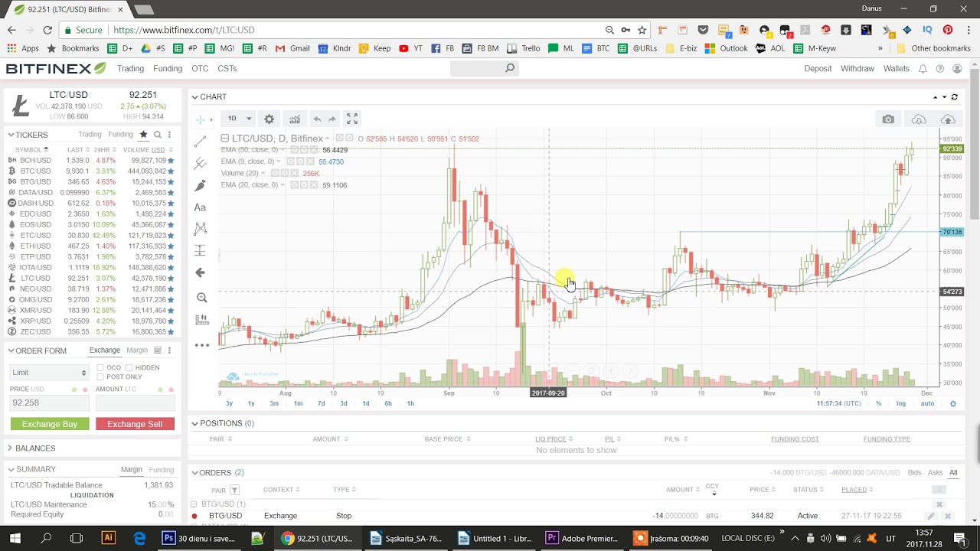
Task: Select the ruler measure tool
Action: [x=201, y=320]
